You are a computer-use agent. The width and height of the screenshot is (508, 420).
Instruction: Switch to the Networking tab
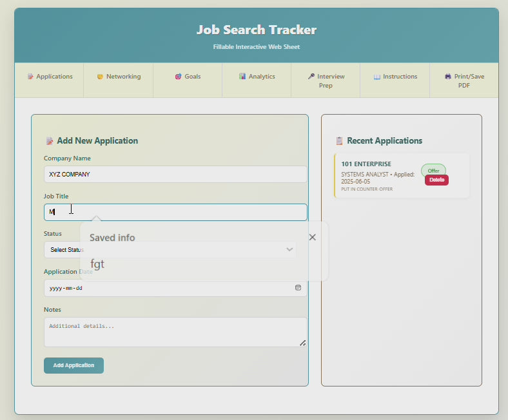[x=119, y=77]
